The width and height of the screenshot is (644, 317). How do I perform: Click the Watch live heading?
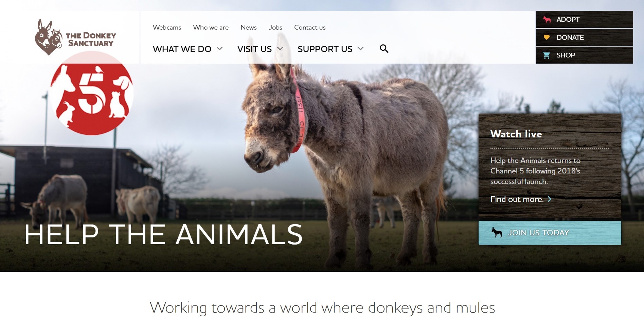tap(516, 134)
